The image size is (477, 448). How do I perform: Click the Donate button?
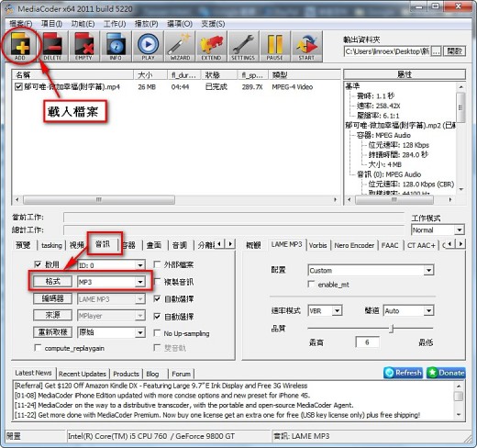[x=446, y=373]
